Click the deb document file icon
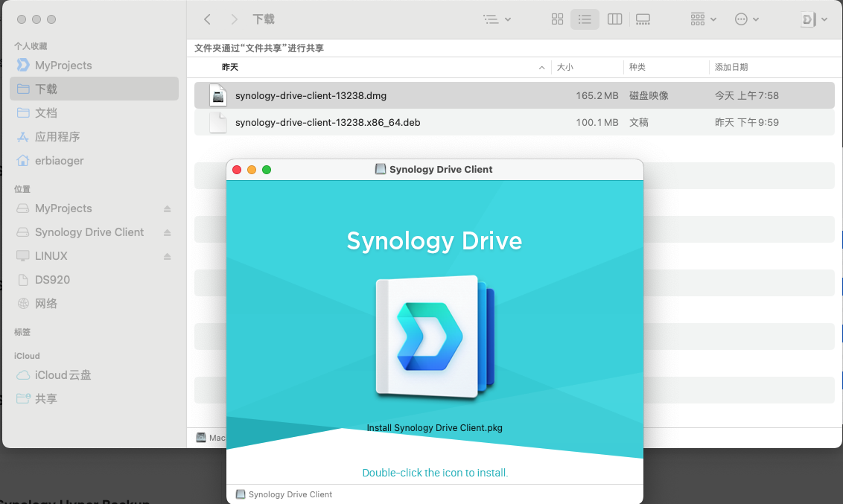This screenshot has height=504, width=843. 217,122
